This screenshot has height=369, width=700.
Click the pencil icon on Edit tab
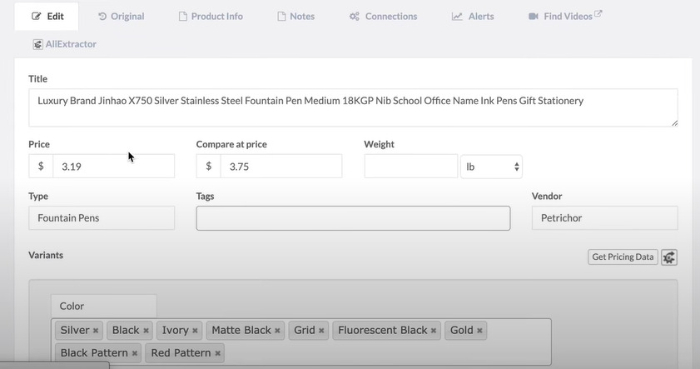point(36,17)
